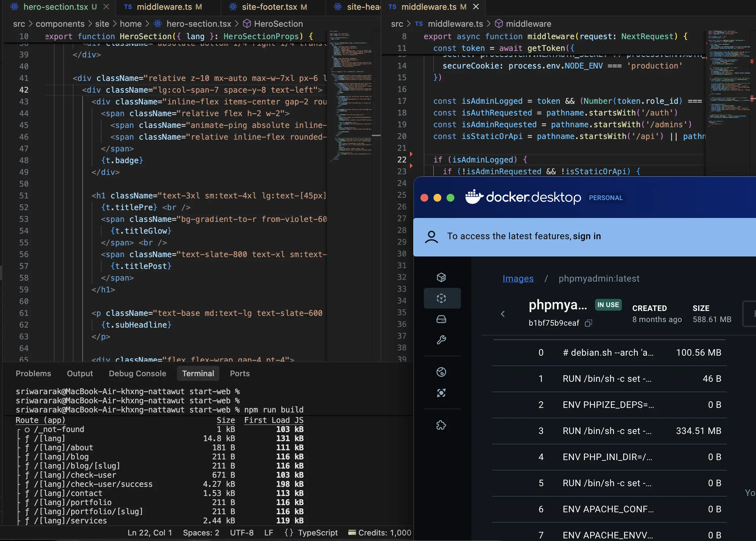Click 'if (isAdminLogged)' on line 22
This screenshot has width=756, height=541.
[475, 160]
